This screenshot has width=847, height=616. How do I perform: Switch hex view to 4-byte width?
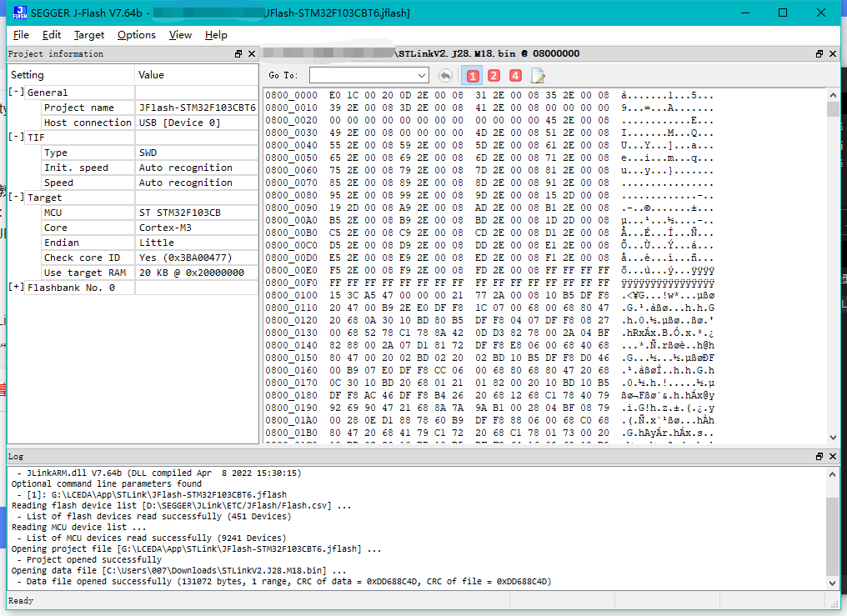515,76
